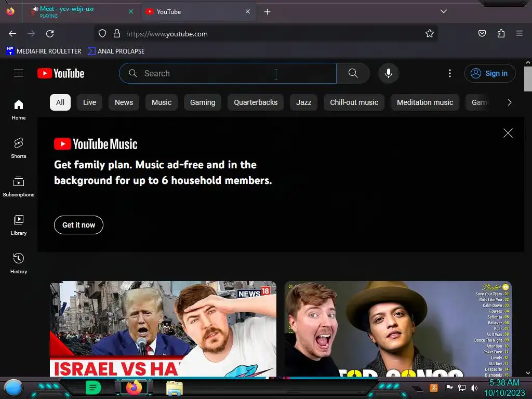Dismiss the YouTube Music promo banner
The image size is (532, 399).
tap(508, 133)
